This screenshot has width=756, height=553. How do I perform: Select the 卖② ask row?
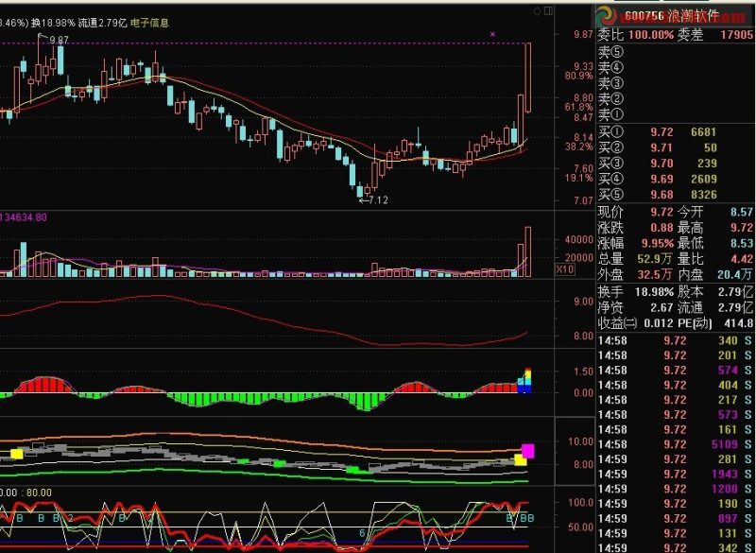[675, 99]
